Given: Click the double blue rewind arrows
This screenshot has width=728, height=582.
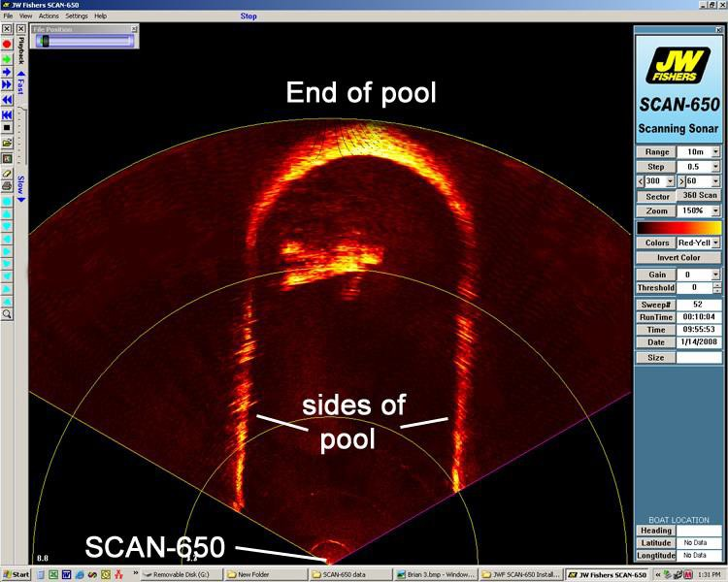Looking at the screenshot, I should (x=7, y=100).
